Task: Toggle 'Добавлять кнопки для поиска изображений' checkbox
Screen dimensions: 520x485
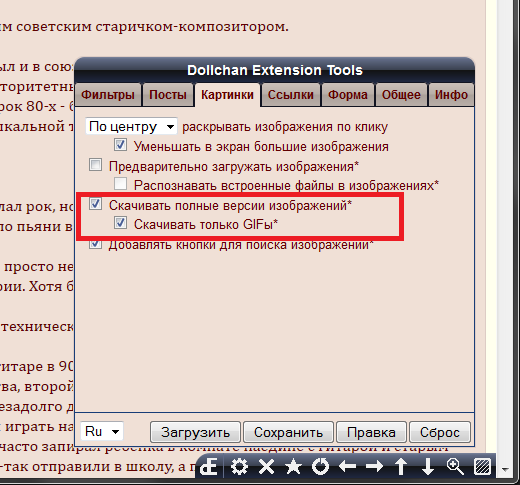Action: (95, 243)
